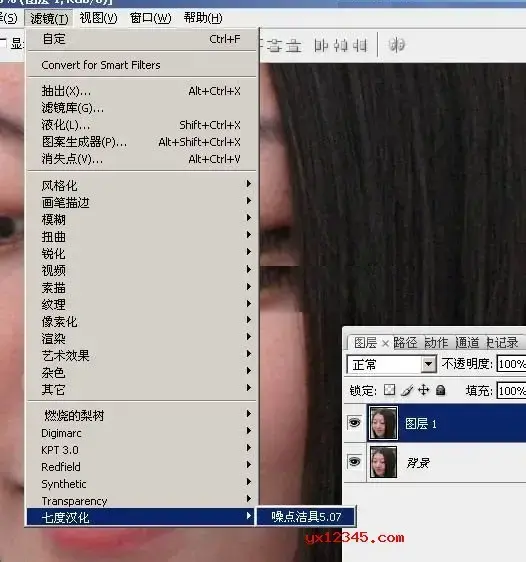Image resolution: width=526 pixels, height=562 pixels.
Task: Toggle visibility of the 背景 layer
Action: click(354, 462)
